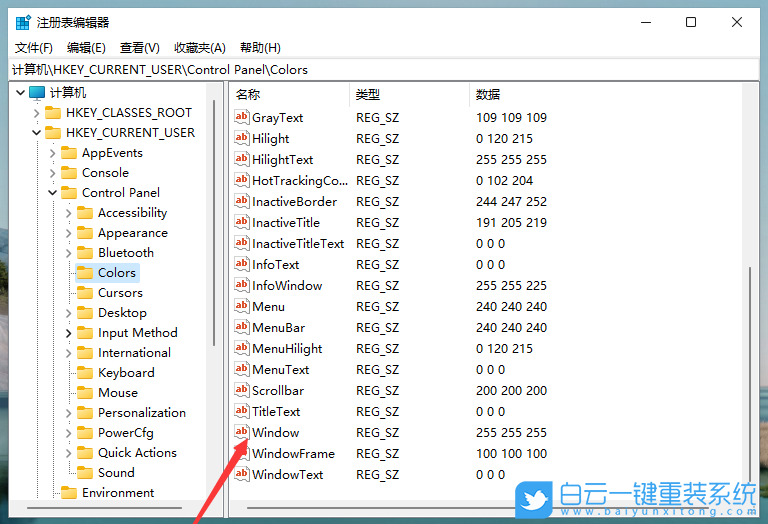Expand the Quick Actions key
The height and width of the screenshot is (524, 768).
click(x=68, y=453)
